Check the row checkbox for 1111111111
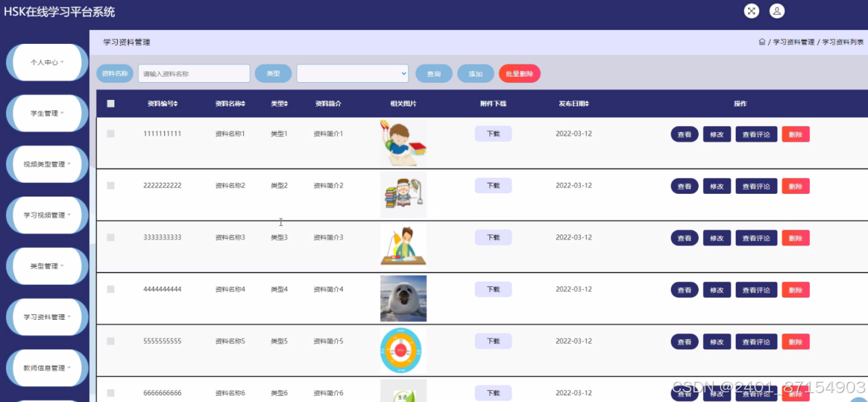The width and height of the screenshot is (868, 402). [x=111, y=134]
